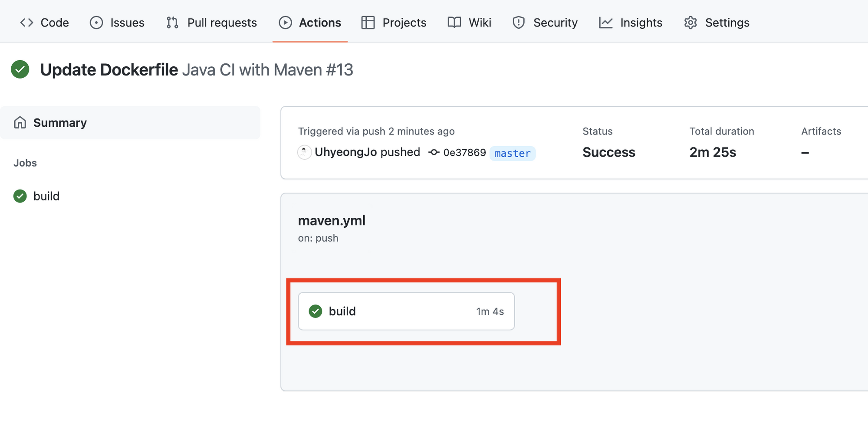Click the Insights graph icon
The height and width of the screenshot is (423, 868).
point(606,23)
